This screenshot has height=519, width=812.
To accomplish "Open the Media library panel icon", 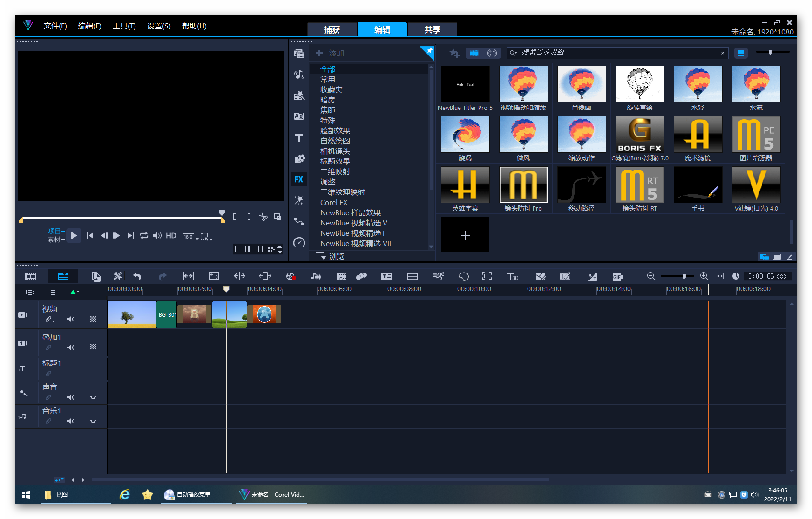I will pos(299,54).
